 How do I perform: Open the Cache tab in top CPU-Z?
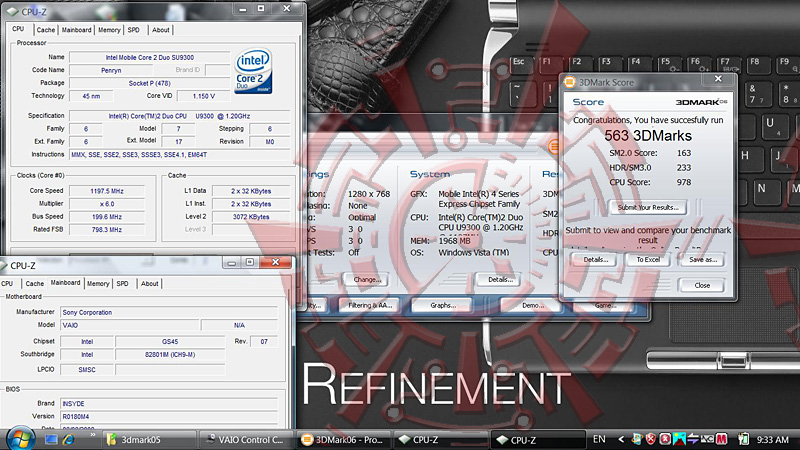45,30
